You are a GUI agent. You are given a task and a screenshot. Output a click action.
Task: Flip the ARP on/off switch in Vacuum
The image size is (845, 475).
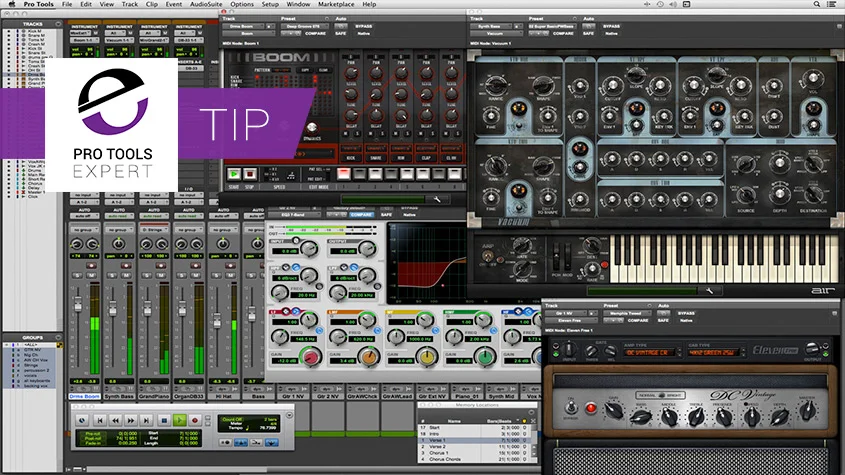[x=488, y=257]
